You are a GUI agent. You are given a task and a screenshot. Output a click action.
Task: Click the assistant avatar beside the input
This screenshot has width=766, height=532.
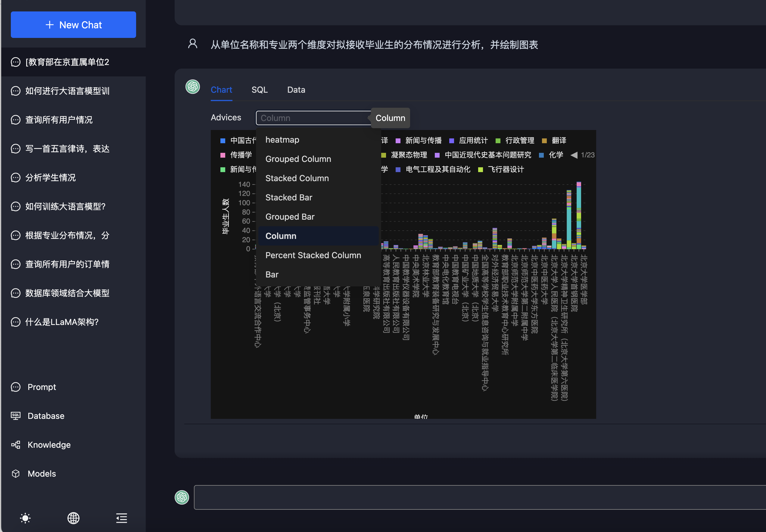click(182, 497)
